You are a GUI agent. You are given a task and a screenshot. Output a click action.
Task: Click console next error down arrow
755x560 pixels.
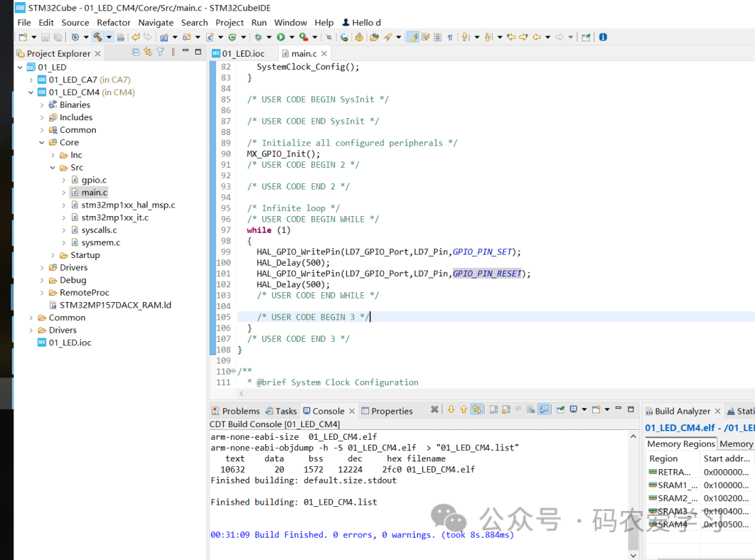(x=451, y=410)
